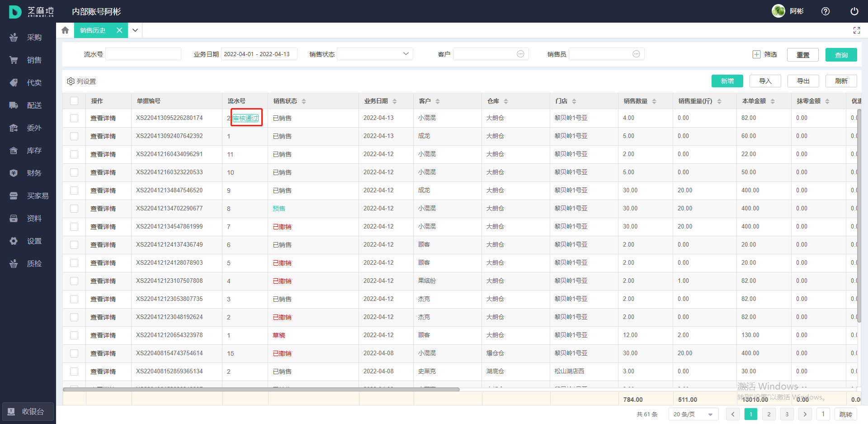The image size is (868, 424).
Task: Open the 阿彬 user avatar
Action: [x=778, y=11]
